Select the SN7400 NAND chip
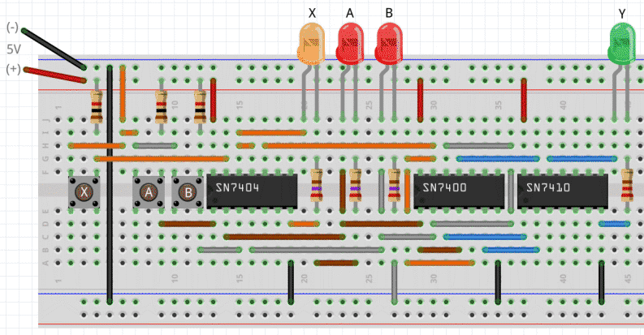The image size is (644, 335). [459, 189]
